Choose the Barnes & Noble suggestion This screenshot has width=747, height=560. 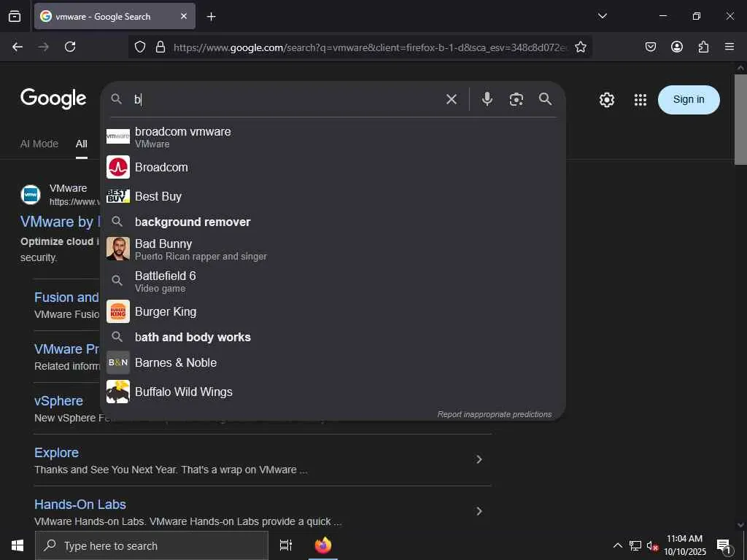click(x=333, y=362)
